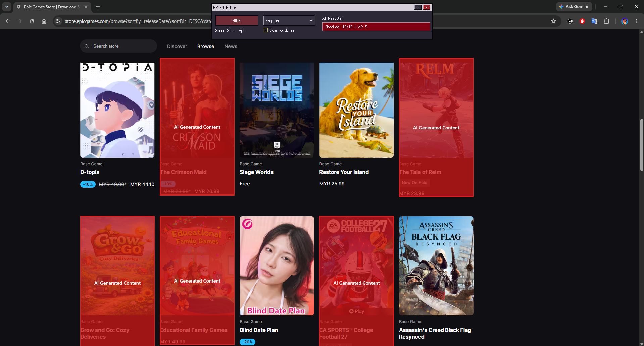
Task: Click the -20% badge under Blind Date Plan
Action: tap(248, 342)
